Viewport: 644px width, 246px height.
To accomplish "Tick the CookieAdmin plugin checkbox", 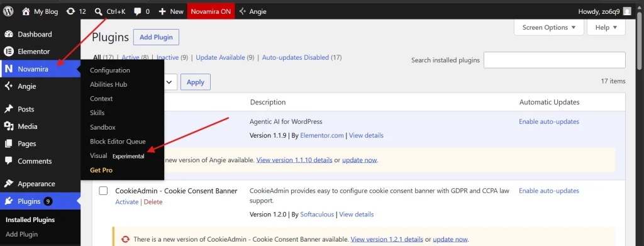I will click(104, 191).
